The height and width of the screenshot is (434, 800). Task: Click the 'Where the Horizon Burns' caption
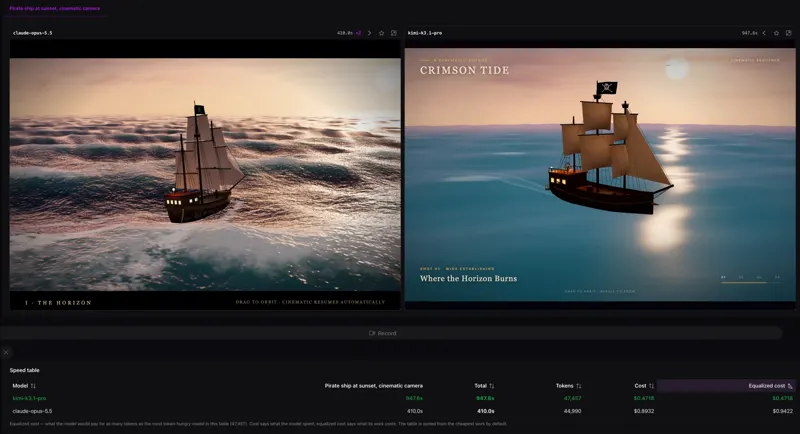pos(468,278)
